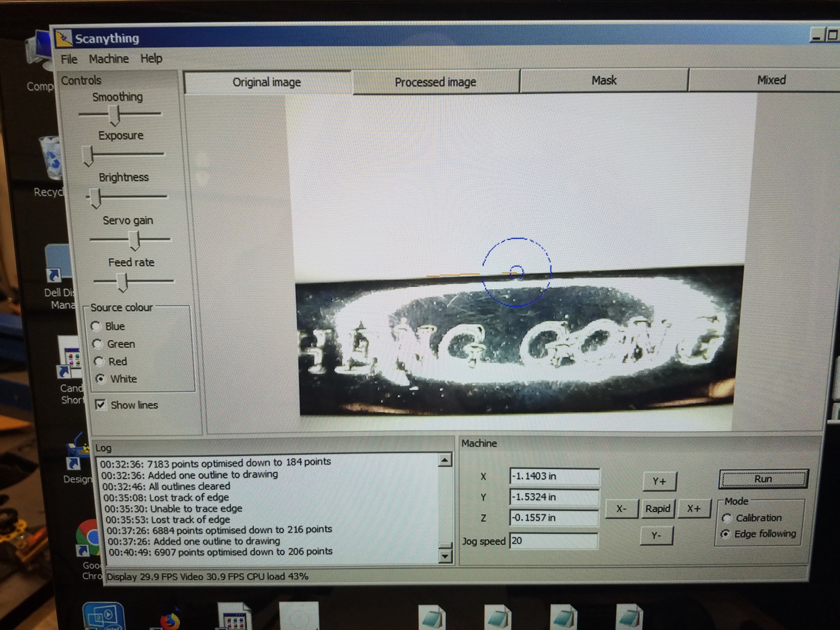The image size is (840, 630).
Task: Jog the machine with the Y+ button
Action: 659,481
